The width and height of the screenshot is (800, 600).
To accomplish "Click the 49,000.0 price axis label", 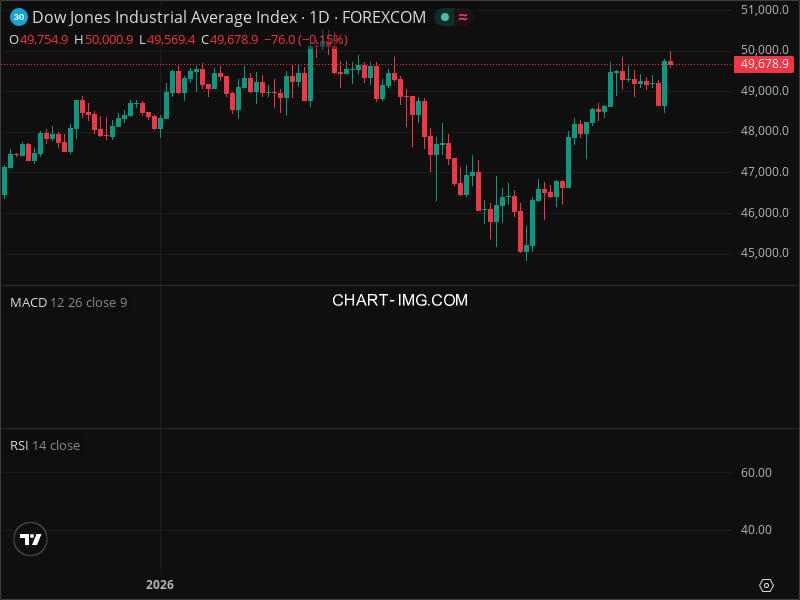I will coord(764,91).
